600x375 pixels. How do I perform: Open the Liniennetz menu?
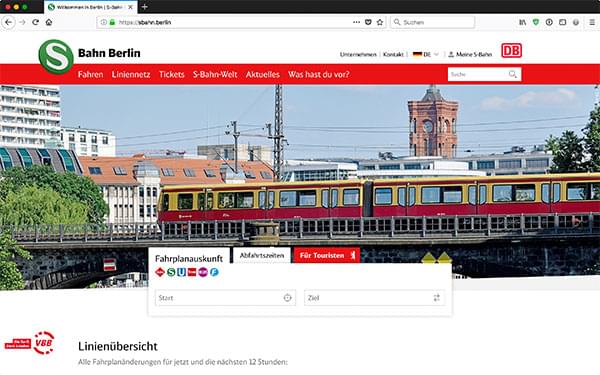point(131,74)
